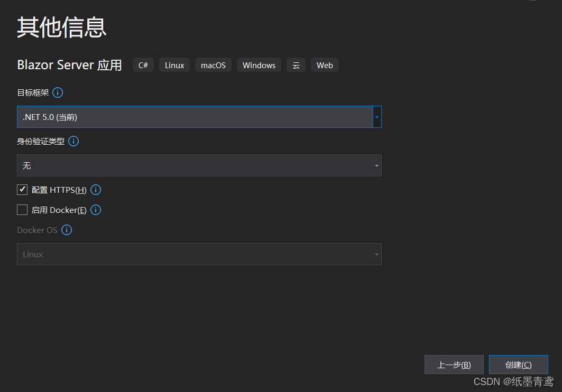Open the 身份验证类型 dropdown showing 无

coord(199,165)
